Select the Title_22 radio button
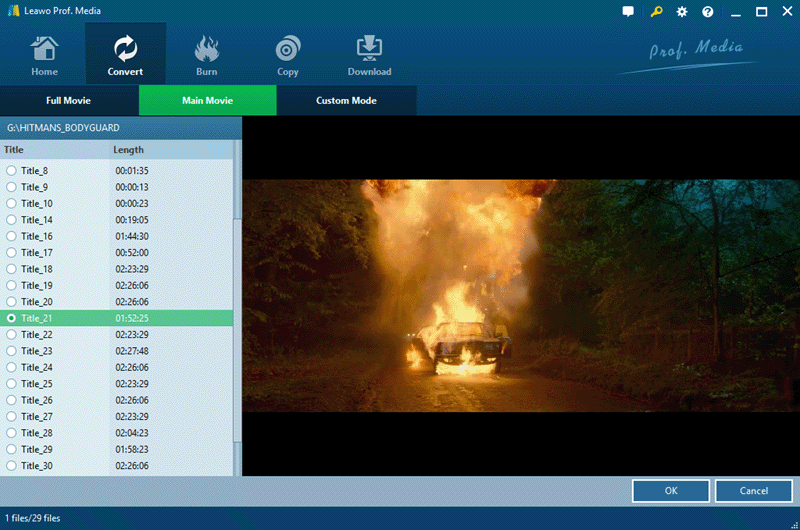 coord(11,335)
